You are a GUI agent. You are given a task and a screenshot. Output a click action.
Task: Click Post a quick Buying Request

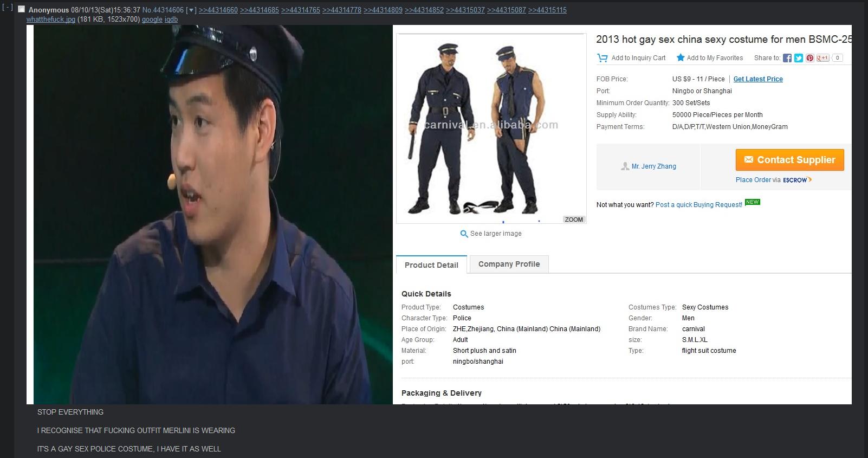[699, 205]
